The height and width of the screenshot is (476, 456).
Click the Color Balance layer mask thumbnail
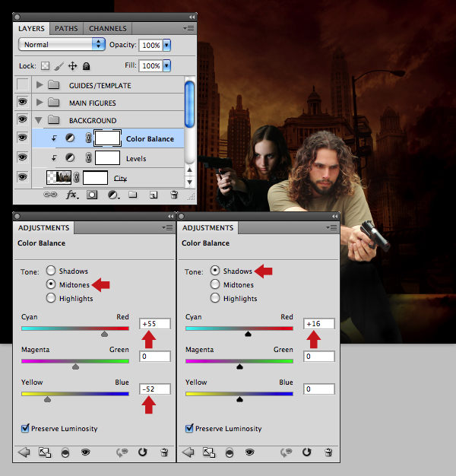[x=107, y=138]
